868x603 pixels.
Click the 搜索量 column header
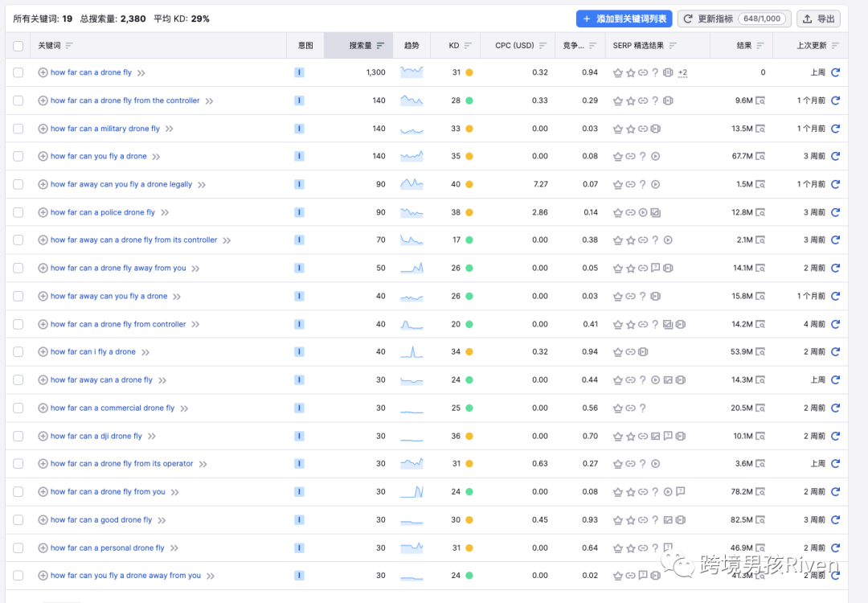tap(360, 46)
